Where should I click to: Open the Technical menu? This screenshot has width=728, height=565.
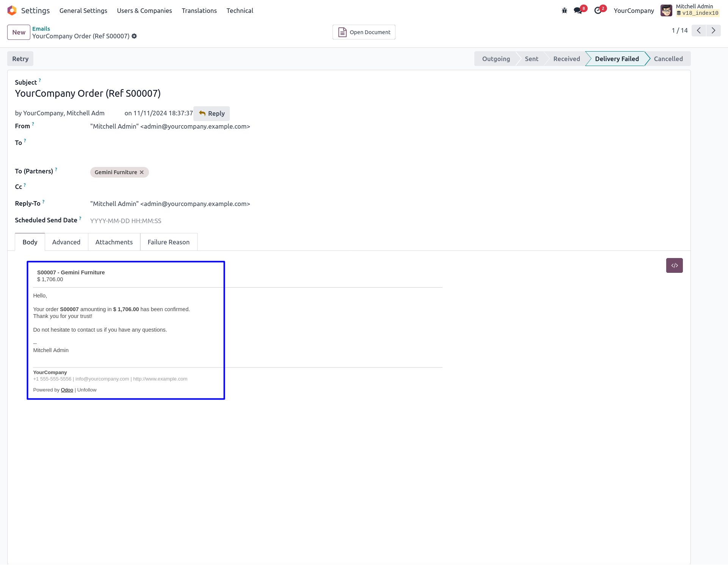tap(240, 11)
